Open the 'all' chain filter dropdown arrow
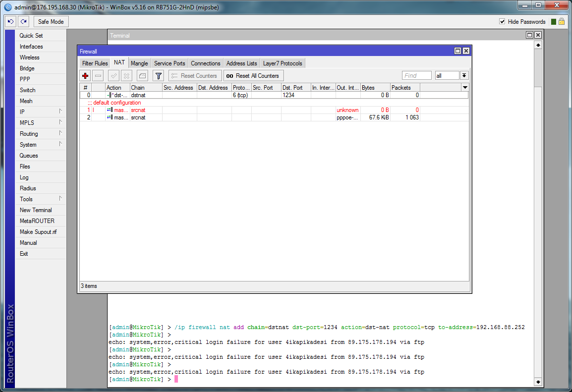The width and height of the screenshot is (572, 392). [x=464, y=75]
